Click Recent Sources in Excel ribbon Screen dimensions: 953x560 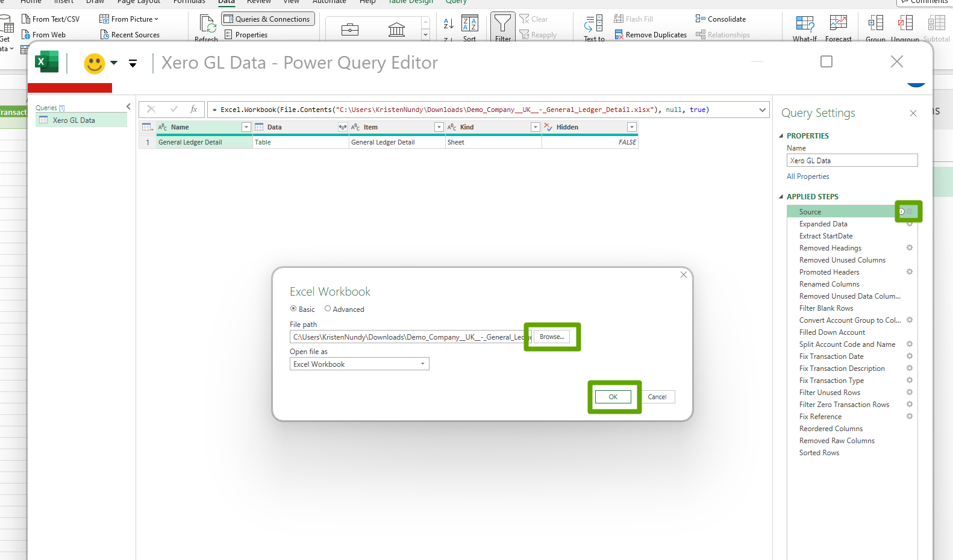[130, 35]
